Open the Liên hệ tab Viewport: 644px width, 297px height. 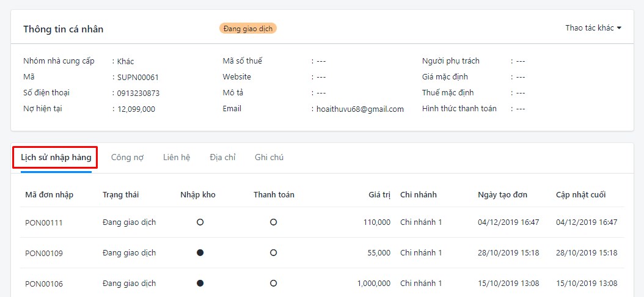[176, 157]
